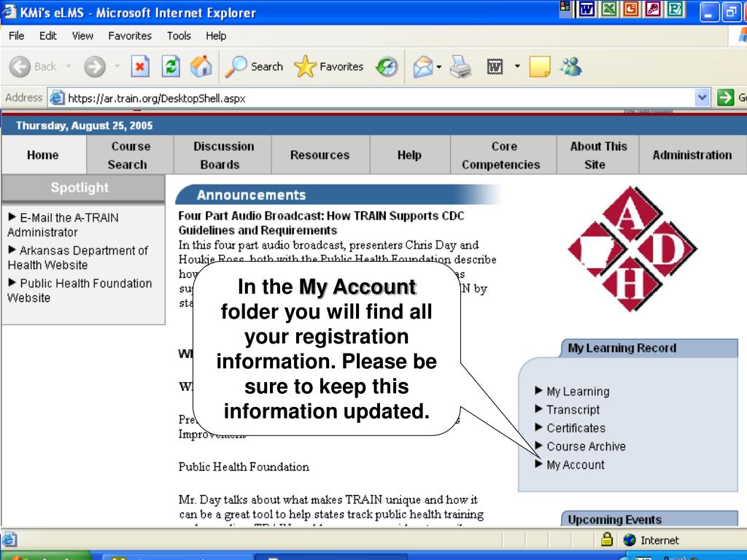
Task: Select the Home navigation tab
Action: (43, 155)
